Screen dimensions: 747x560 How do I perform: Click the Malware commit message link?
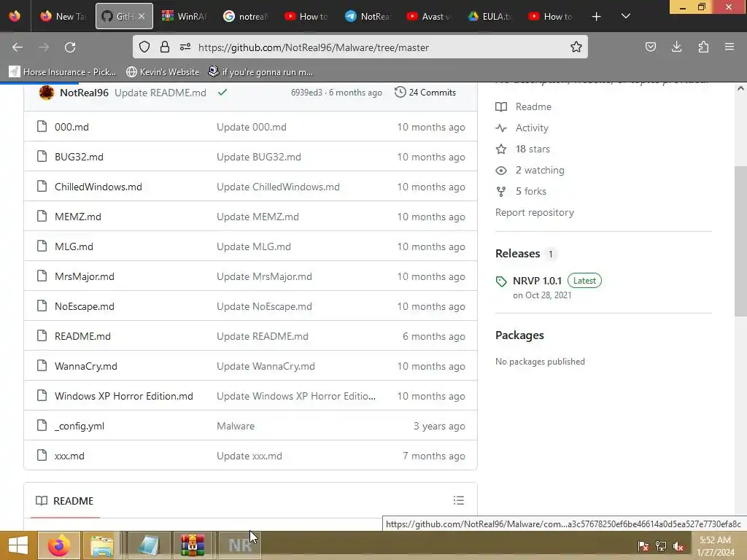coord(236,426)
